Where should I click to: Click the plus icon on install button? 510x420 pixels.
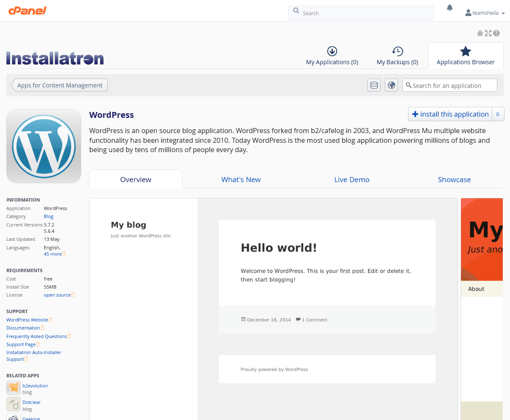tap(415, 114)
